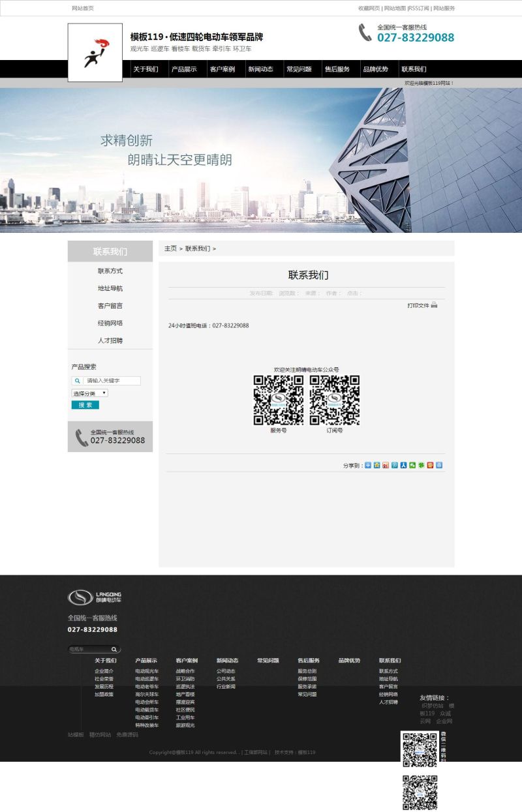Click 织梦仿站 friendly link in footer
The image size is (522, 812).
pyautogui.click(x=433, y=706)
